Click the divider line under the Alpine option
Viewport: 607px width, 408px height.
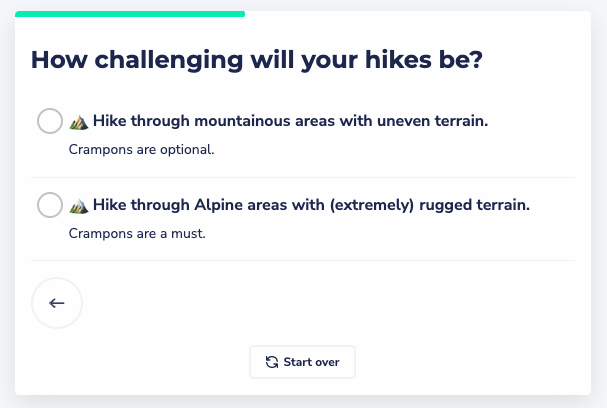pos(303,261)
